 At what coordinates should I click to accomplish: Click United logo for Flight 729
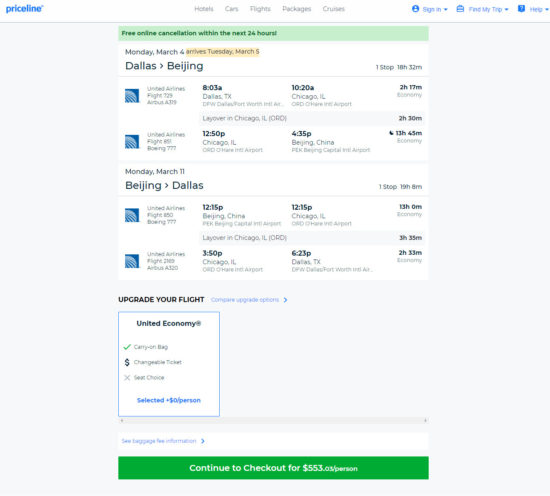coord(132,96)
